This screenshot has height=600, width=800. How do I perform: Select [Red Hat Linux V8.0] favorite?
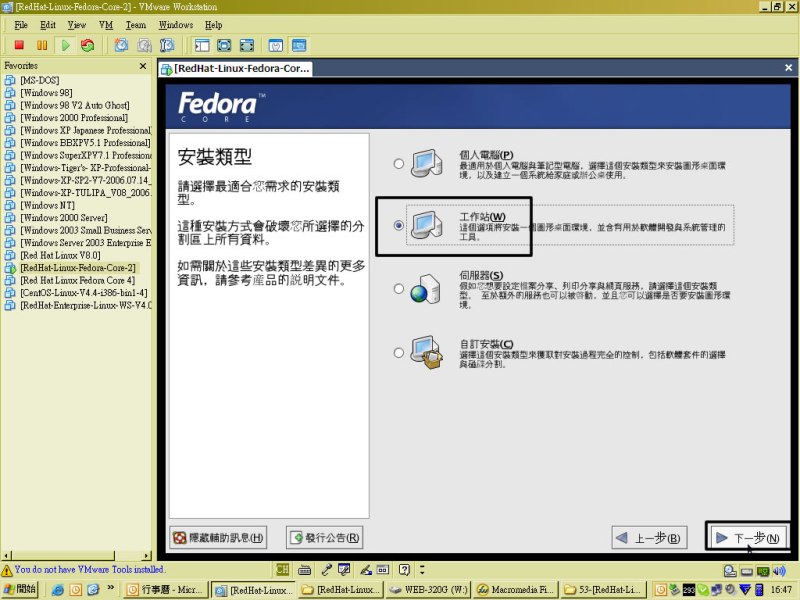[x=60, y=255]
